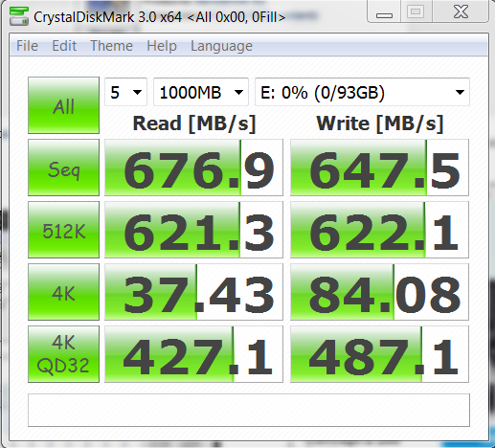Open the Edit menu
This screenshot has width=495, height=448.
[x=64, y=46]
